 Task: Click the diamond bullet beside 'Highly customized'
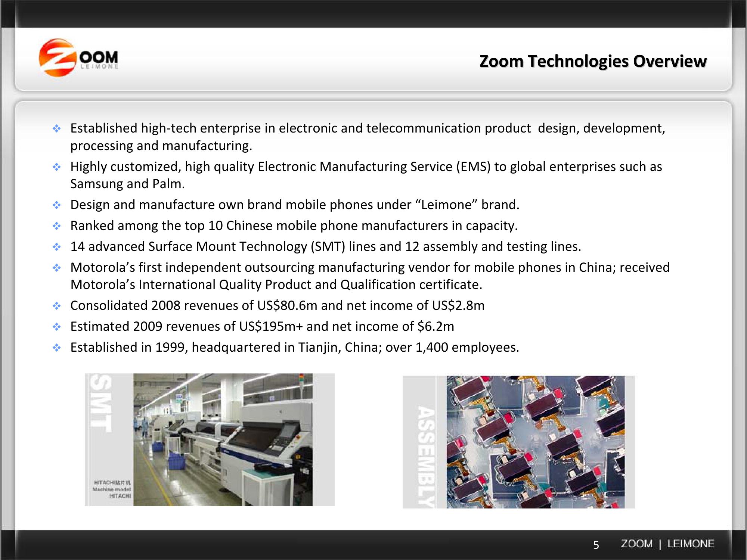pos(56,167)
